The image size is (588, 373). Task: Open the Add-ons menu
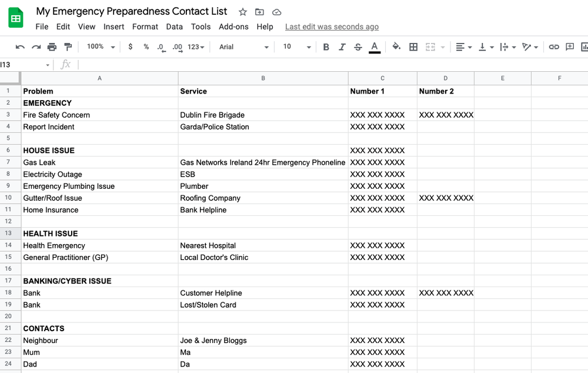233,26
